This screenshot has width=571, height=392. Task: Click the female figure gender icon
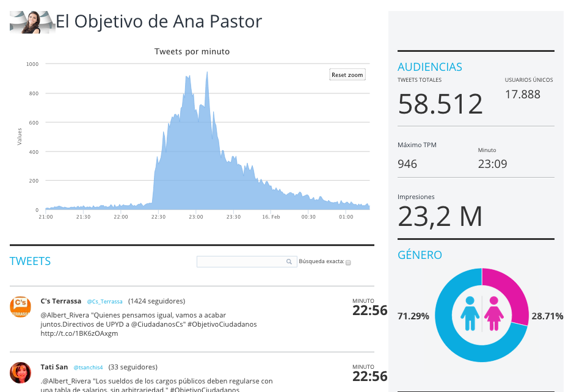(x=494, y=313)
